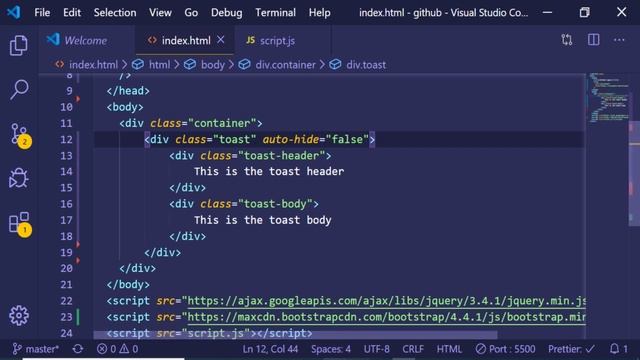This screenshot has height=360, width=640.
Task: Open the jquery.min.js googleapis link
Action: [x=387, y=301]
